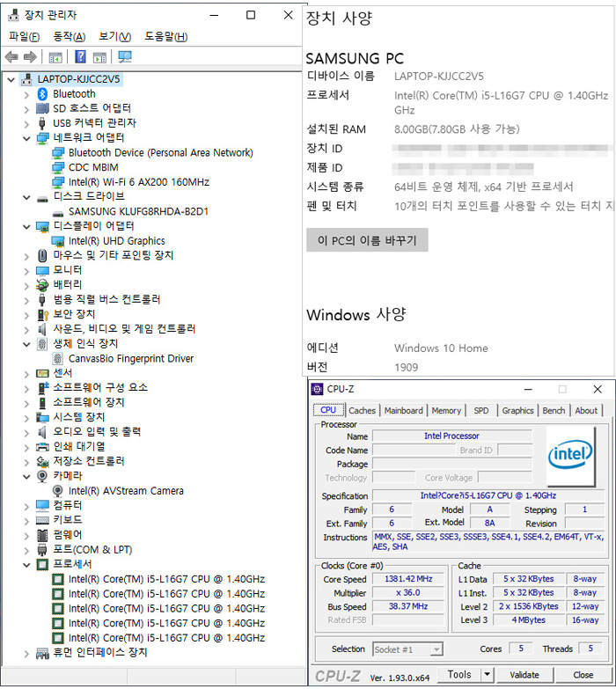Click the fingerprint icon beside CanvasBio Fingerprint Driver

(x=57, y=358)
